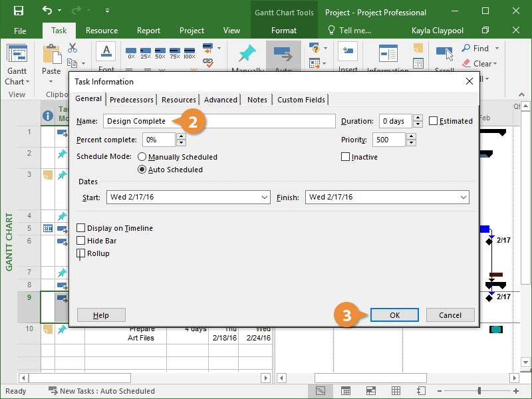This screenshot has height=399, width=532.
Task: Switch to the Predecessors tab
Action: [132, 100]
